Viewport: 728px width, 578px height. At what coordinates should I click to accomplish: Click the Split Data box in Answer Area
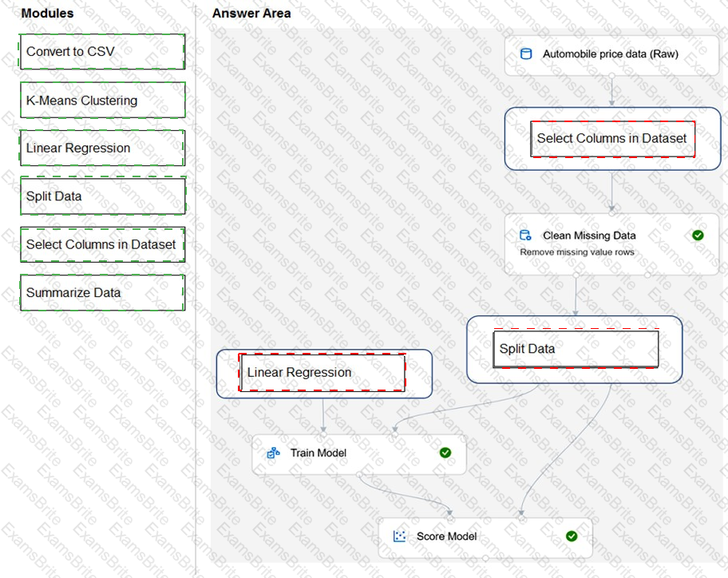(576, 349)
